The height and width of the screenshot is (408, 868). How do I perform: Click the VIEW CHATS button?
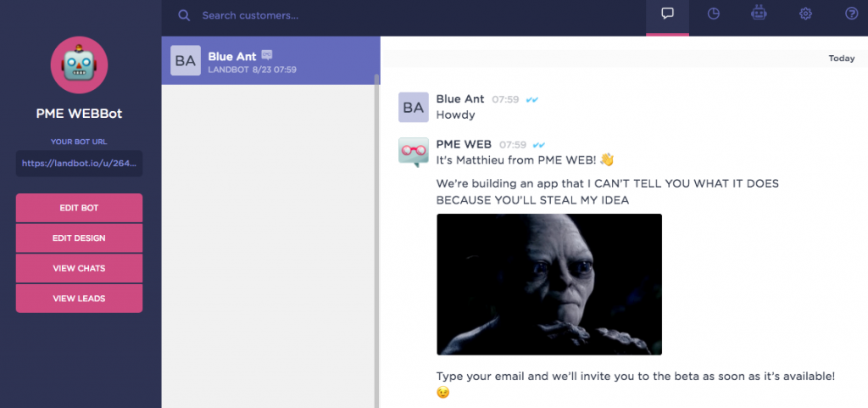[x=79, y=269]
